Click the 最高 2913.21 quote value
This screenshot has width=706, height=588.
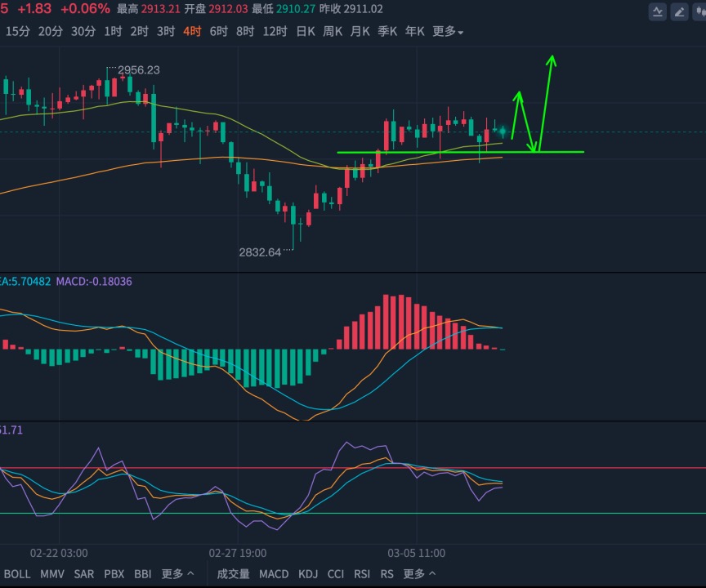(x=149, y=9)
